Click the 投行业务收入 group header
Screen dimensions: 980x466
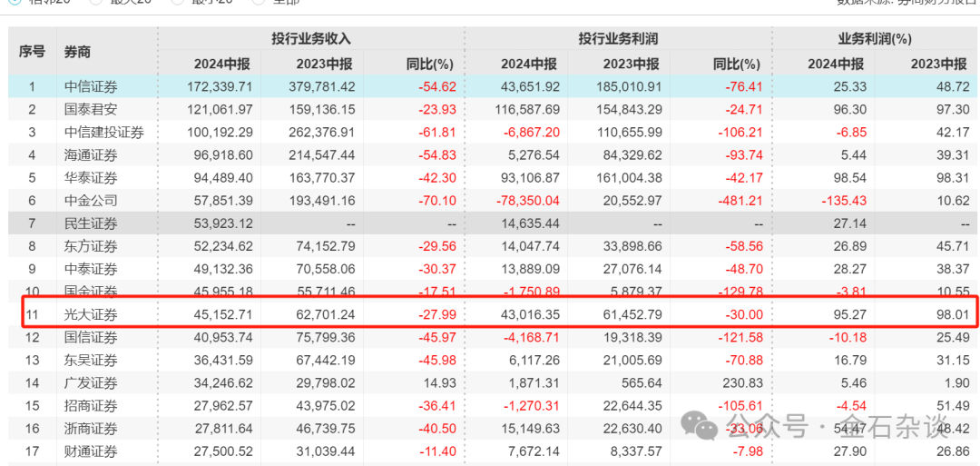tap(311, 39)
